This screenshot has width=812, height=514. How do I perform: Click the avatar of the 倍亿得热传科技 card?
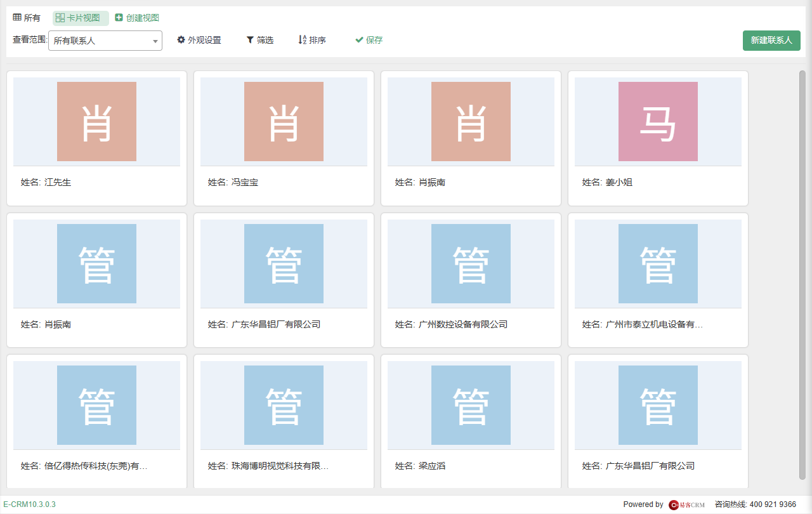point(96,405)
